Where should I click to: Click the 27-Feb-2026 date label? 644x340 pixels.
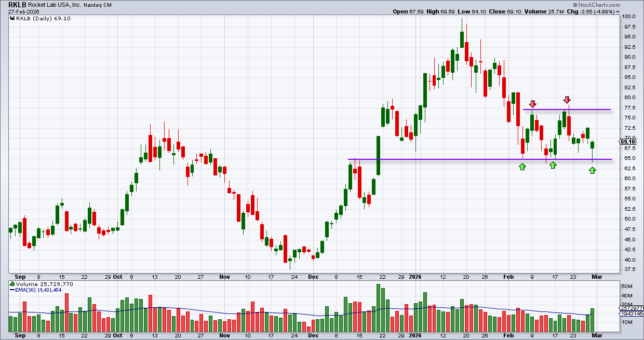[22, 11]
